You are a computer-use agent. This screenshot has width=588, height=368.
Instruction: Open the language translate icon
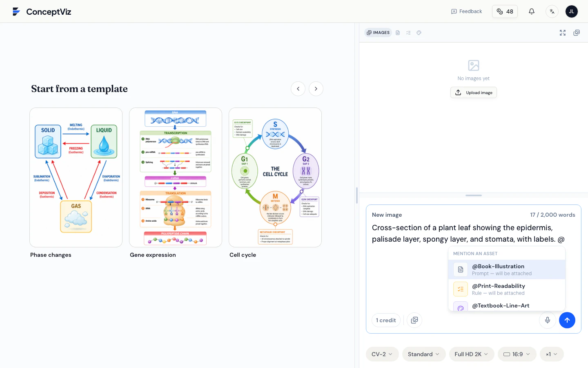[x=552, y=11]
